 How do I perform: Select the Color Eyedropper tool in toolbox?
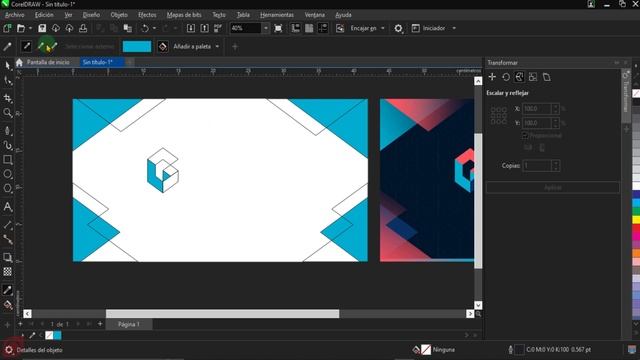click(x=7, y=290)
